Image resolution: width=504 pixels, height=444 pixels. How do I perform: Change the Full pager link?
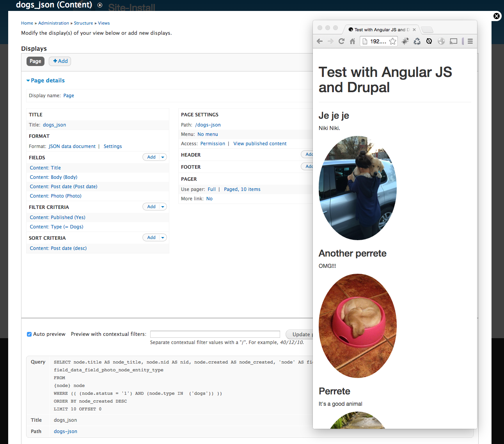[x=212, y=189]
